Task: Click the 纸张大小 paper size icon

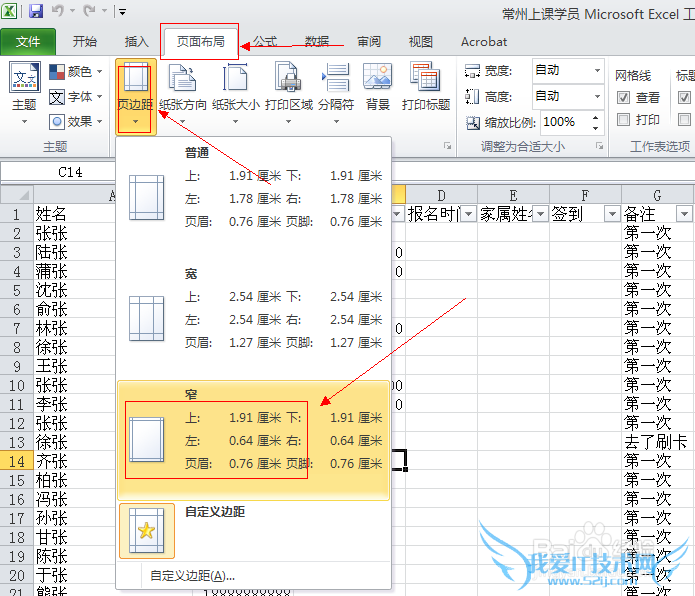Action: pos(235,78)
